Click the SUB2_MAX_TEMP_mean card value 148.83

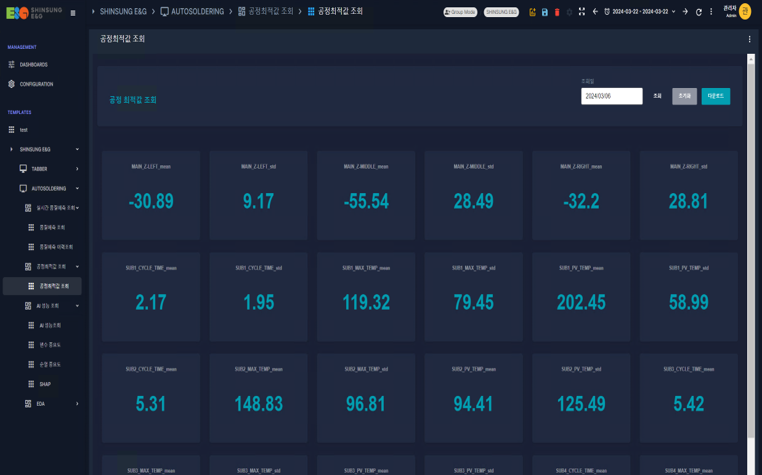tap(259, 404)
